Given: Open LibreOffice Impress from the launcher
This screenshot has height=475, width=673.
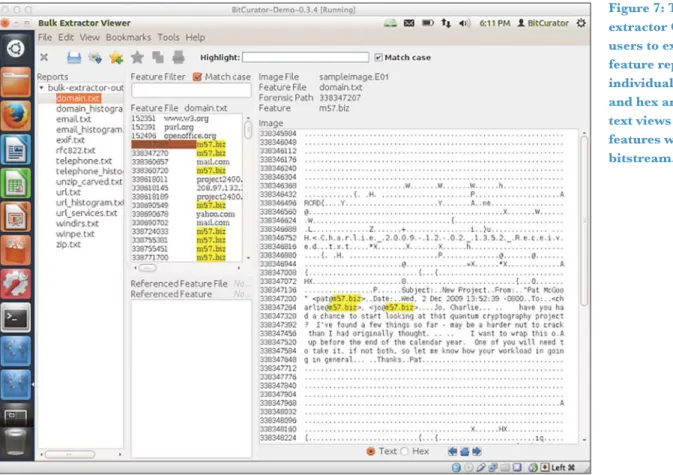Looking at the screenshot, I should point(16,217).
